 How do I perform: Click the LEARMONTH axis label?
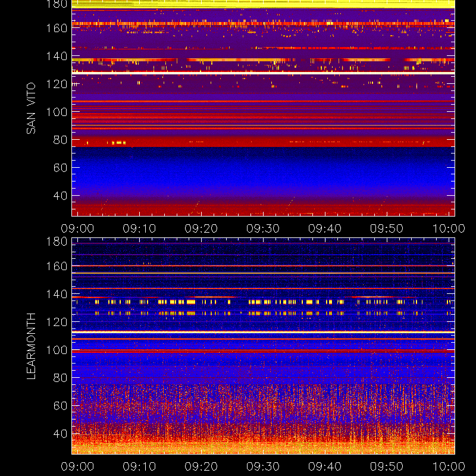pyautogui.click(x=31, y=346)
